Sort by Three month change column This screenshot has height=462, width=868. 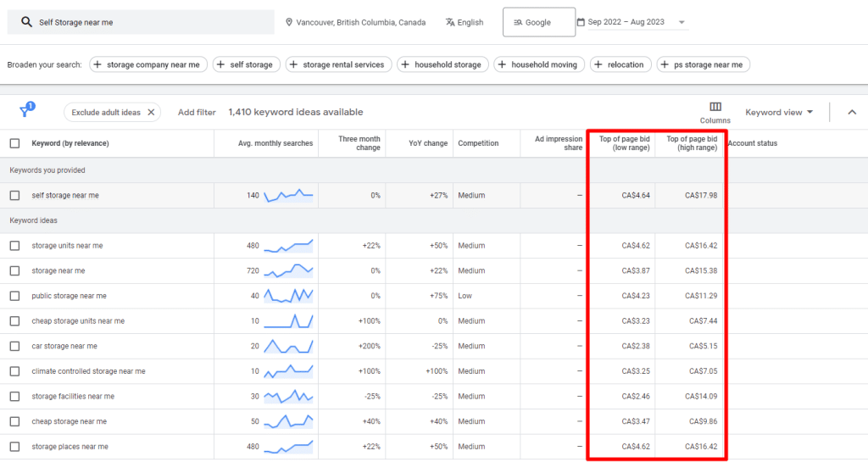[x=359, y=143]
